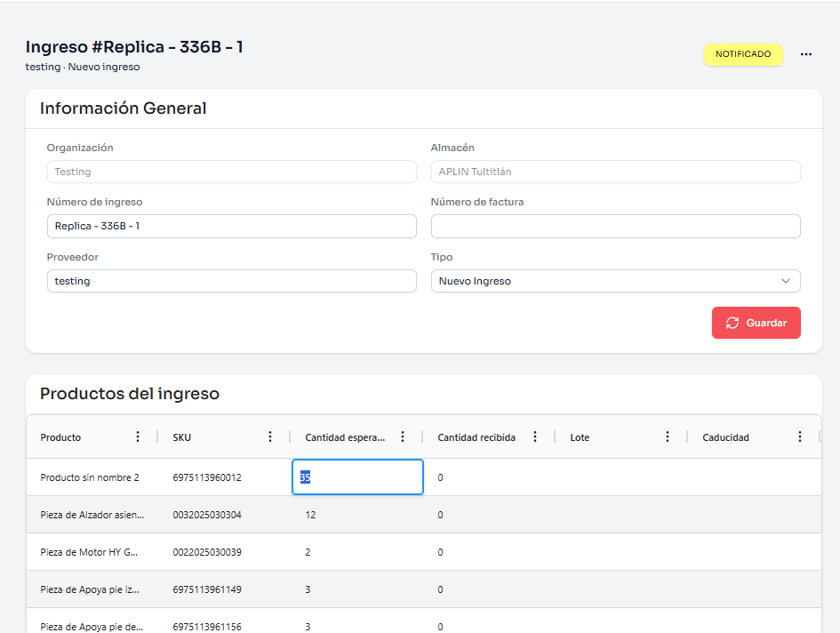Screen dimensions: 840x633
Task: Focus the Número de ingreso field
Action: 231,226
